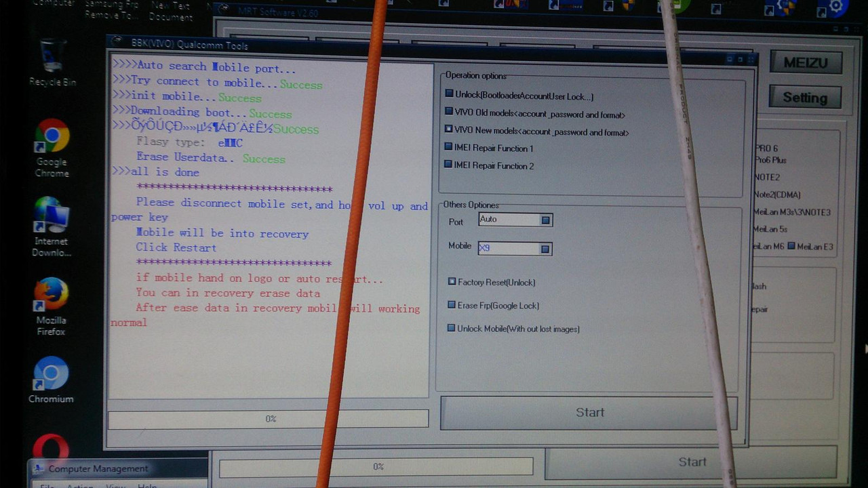Image resolution: width=868 pixels, height=488 pixels.
Task: Launch the Opera browser desktop icon
Action: [x=52, y=447]
